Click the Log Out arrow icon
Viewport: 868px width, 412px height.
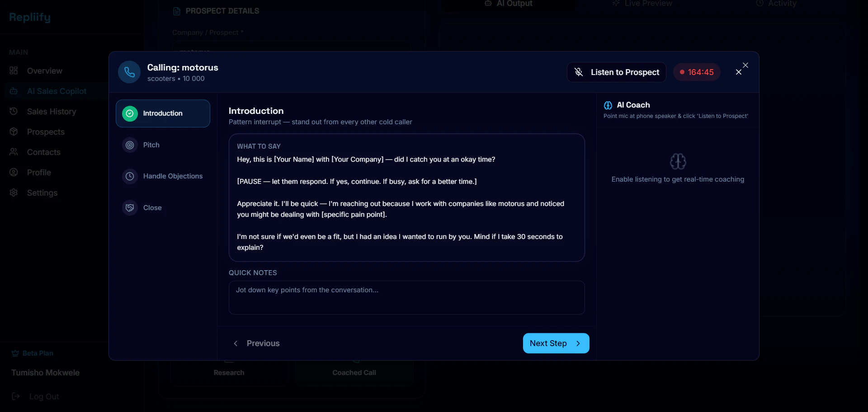(16, 396)
